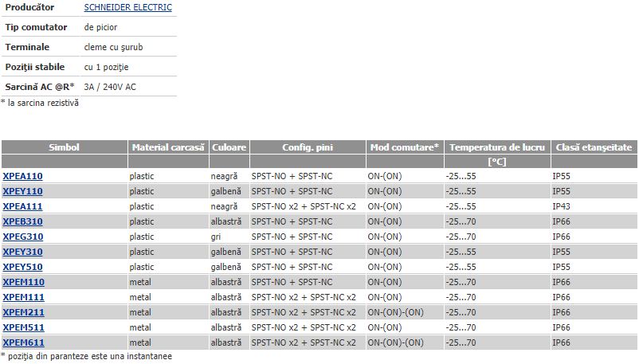This screenshot has width=639, height=364.
Task: Click 'galbenă' color in XPEY510 row
Action: click(225, 267)
